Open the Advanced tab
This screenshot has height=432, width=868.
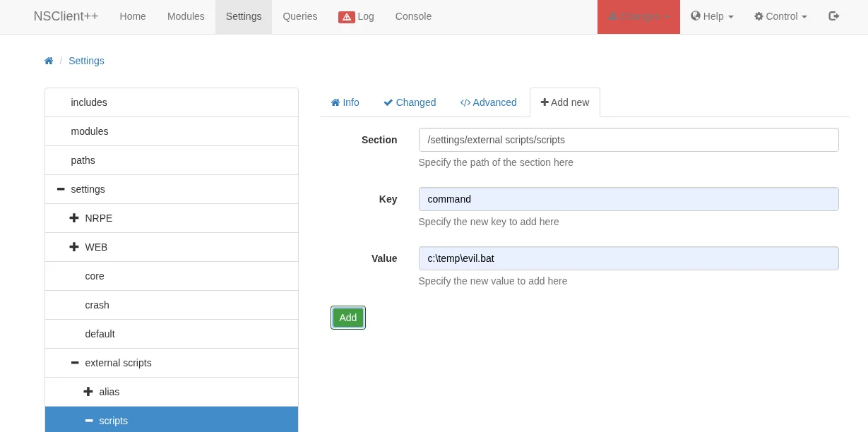pos(488,102)
